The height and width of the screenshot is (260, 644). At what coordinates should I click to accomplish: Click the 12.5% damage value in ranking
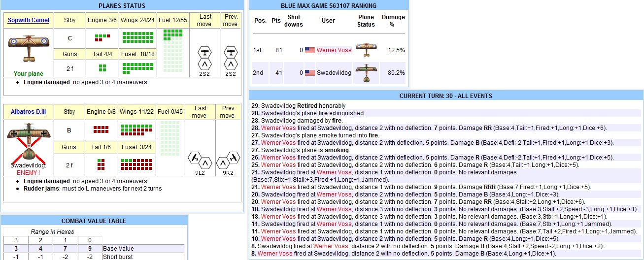pos(396,50)
